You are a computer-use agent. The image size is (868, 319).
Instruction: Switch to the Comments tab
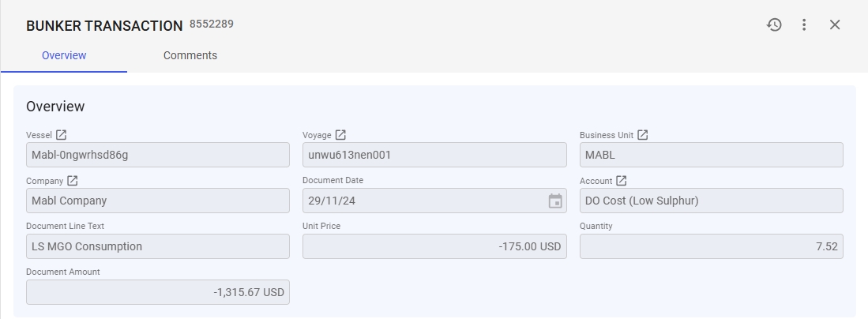190,55
